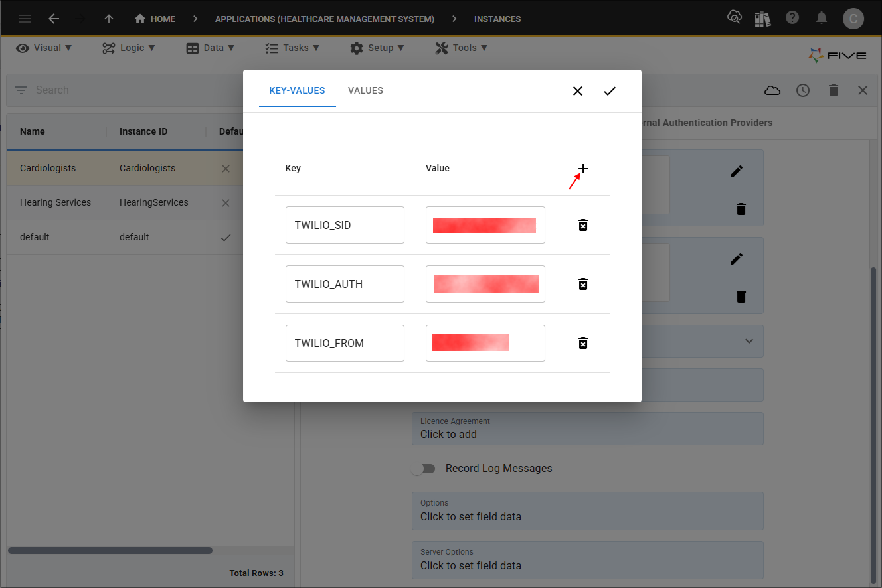
Task: Delete the TWILIO_SID key row
Action: pyautogui.click(x=582, y=225)
